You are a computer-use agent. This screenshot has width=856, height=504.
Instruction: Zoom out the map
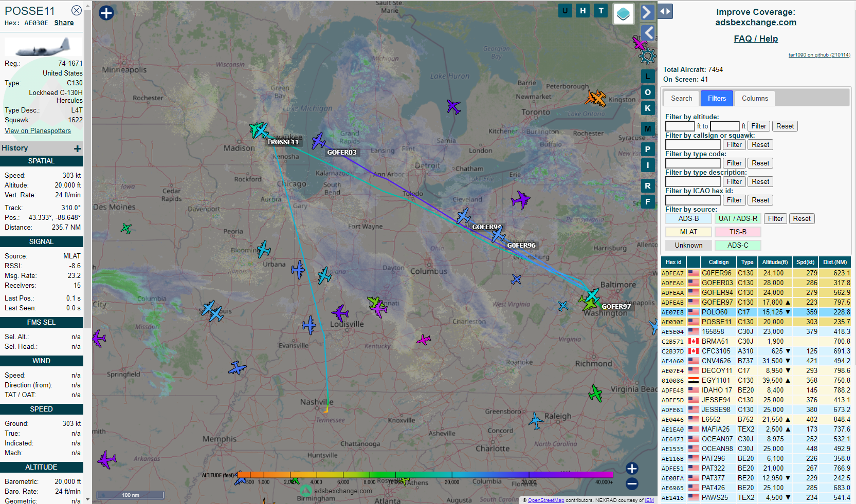click(632, 483)
